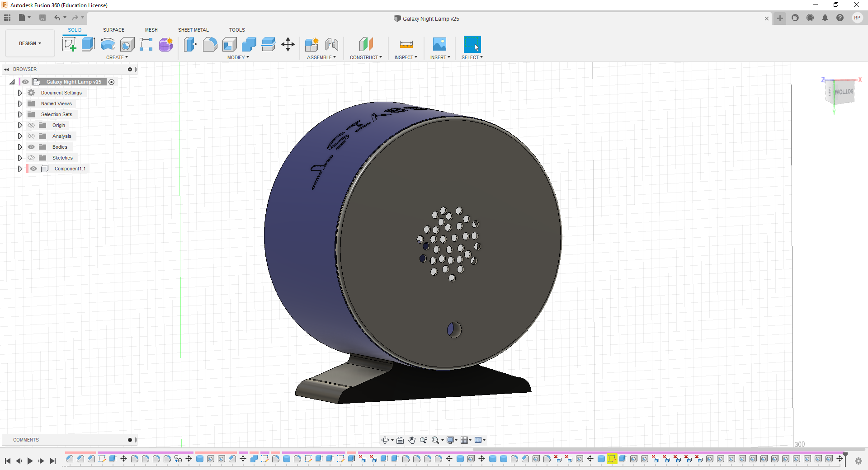Open the Job Status clock
The width and height of the screenshot is (868, 470).
coord(810,18)
